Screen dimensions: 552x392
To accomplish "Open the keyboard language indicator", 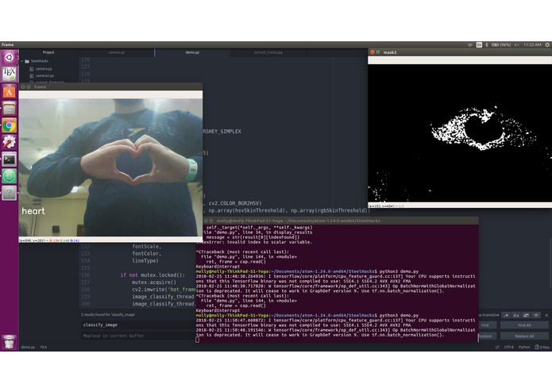I will (479, 45).
